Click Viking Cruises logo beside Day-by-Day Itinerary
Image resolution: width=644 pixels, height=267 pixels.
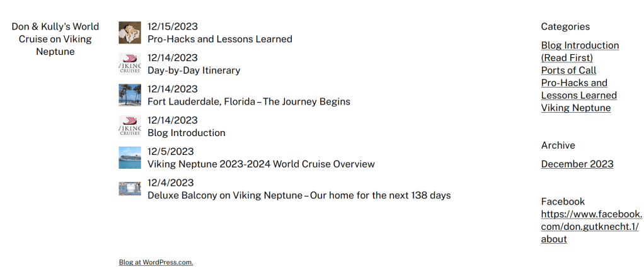tap(129, 64)
